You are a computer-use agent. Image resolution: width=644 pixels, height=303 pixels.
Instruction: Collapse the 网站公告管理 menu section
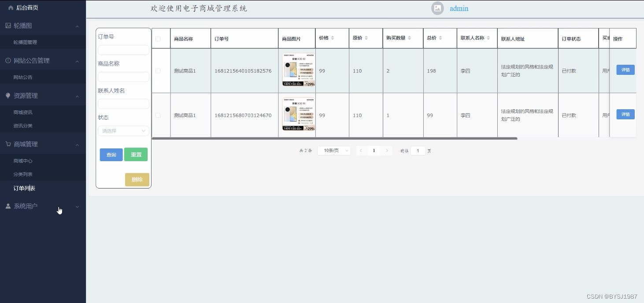pyautogui.click(x=78, y=61)
